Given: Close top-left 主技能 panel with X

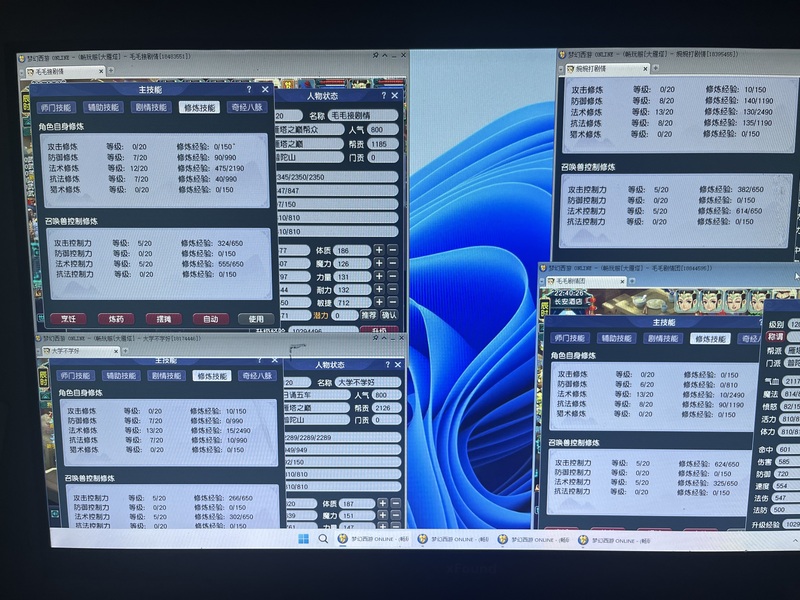Looking at the screenshot, I should [x=265, y=90].
